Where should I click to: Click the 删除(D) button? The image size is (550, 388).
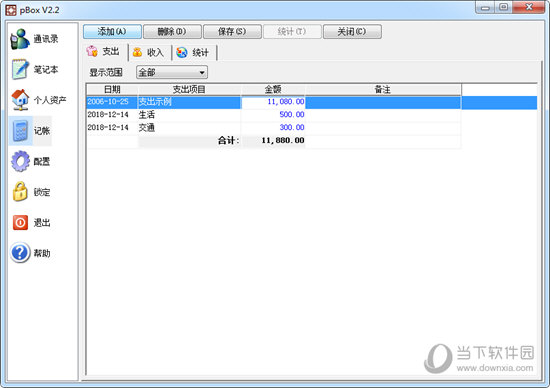point(172,32)
